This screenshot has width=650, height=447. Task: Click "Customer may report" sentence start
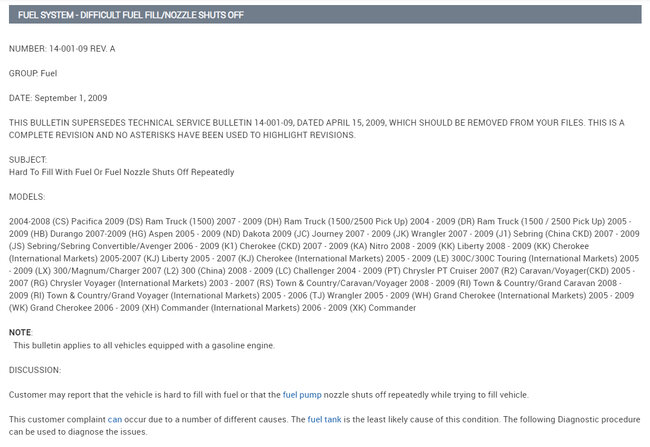tap(50, 394)
